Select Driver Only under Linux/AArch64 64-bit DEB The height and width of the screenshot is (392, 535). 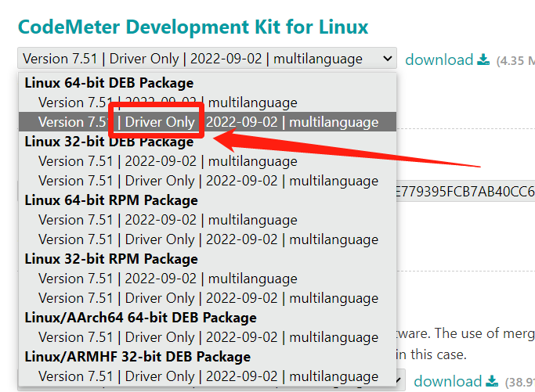click(208, 337)
